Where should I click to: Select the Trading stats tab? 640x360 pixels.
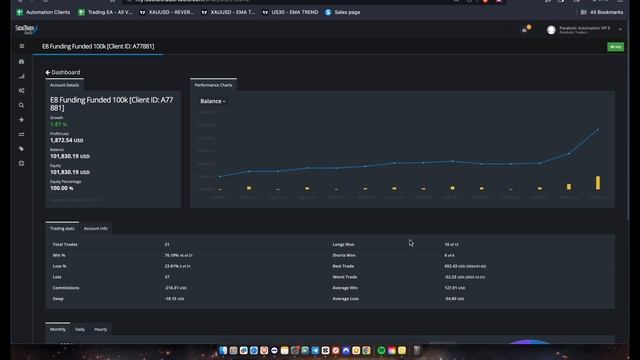click(62, 229)
